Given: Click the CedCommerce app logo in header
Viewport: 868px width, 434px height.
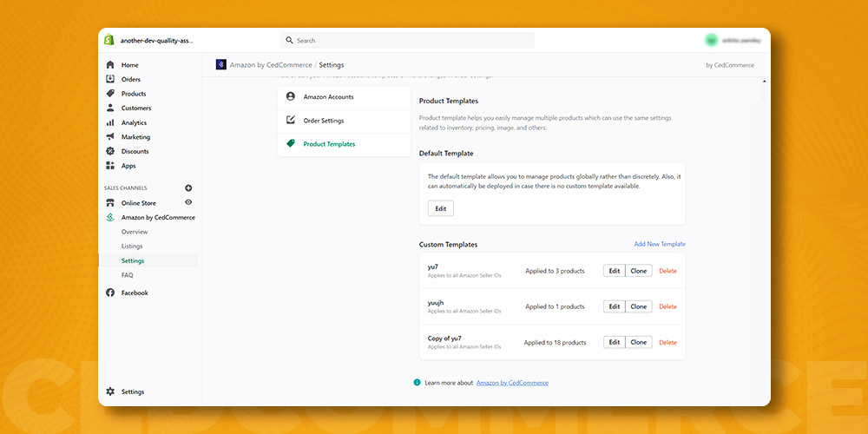Looking at the screenshot, I should [220, 64].
